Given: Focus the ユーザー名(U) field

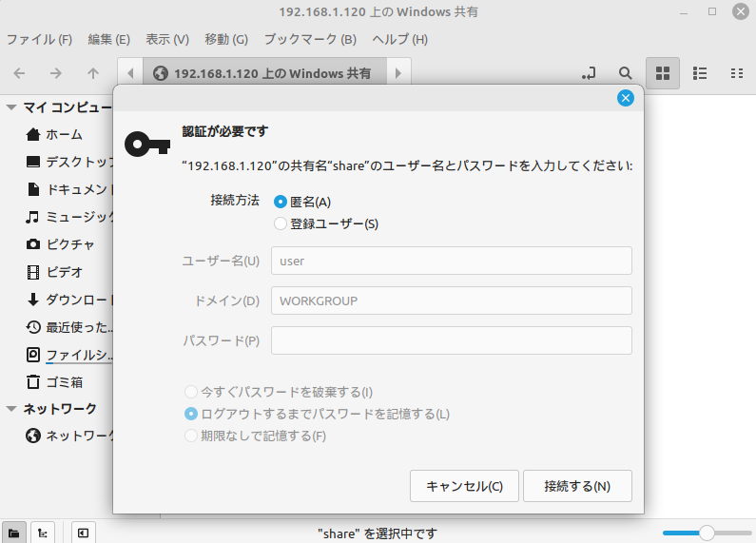Looking at the screenshot, I should click(452, 261).
